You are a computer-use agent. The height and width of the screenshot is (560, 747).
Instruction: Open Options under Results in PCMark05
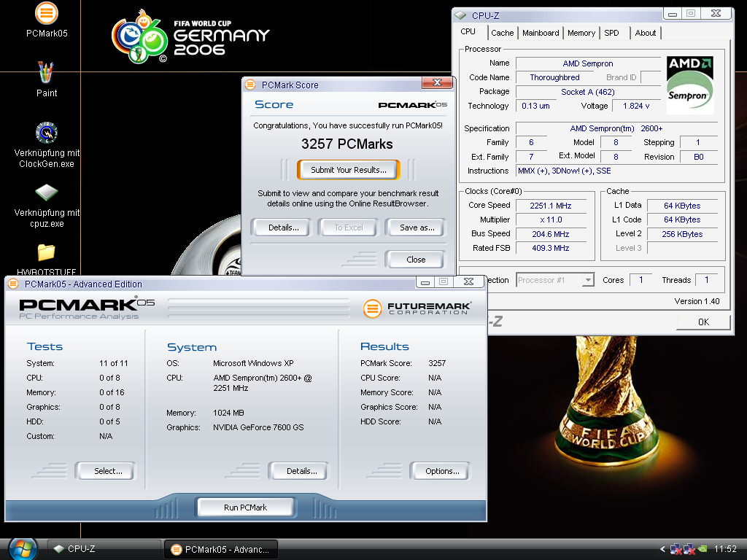coord(441,471)
